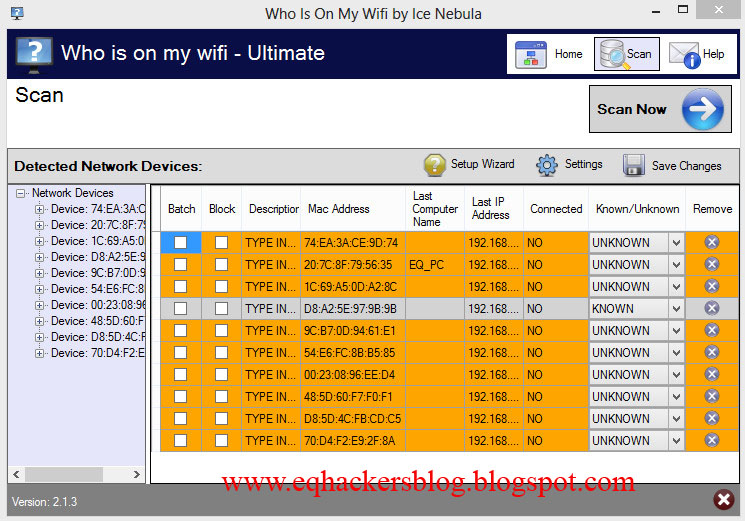This screenshot has height=521, width=745.
Task: Click the EQ_PC computer name cell
Action: tap(435, 265)
